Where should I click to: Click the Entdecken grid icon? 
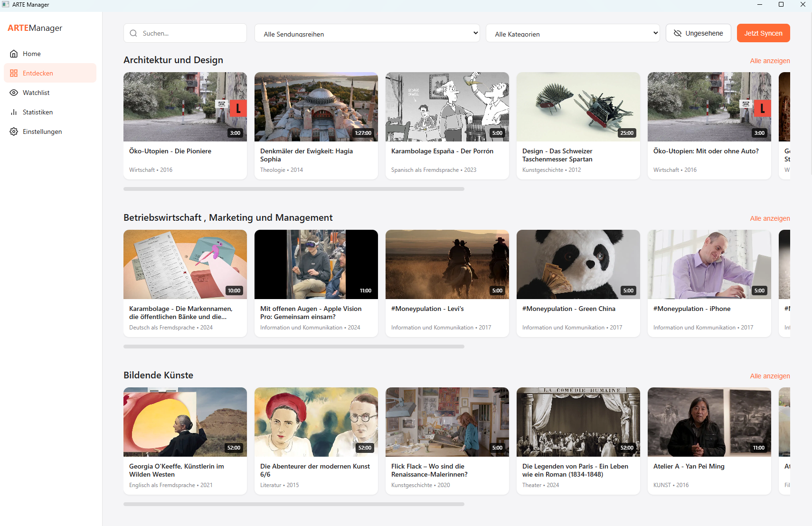click(x=14, y=73)
